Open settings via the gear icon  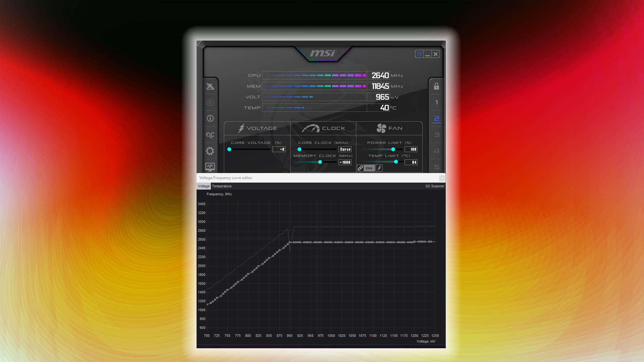(210, 151)
